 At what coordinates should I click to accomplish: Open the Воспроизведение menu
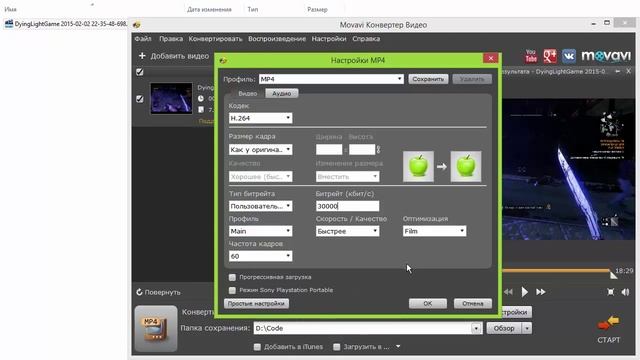pyautogui.click(x=277, y=39)
